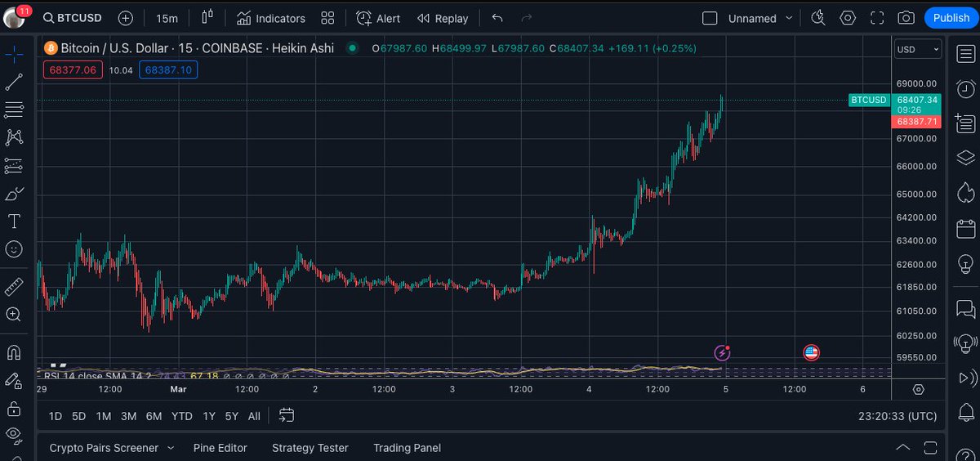Image resolution: width=980 pixels, height=461 pixels.
Task: Enter fullscreen mode
Action: [x=876, y=18]
